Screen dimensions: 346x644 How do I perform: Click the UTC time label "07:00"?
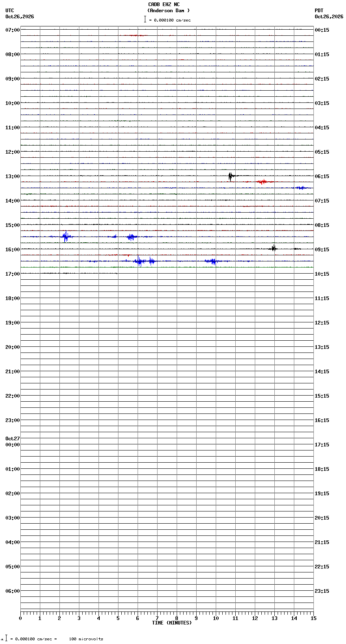pyautogui.click(x=12, y=30)
